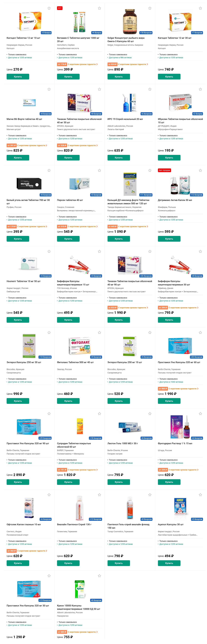
Task: Favorite the Витамин С шипучие product star
Action: (x=99, y=8)
